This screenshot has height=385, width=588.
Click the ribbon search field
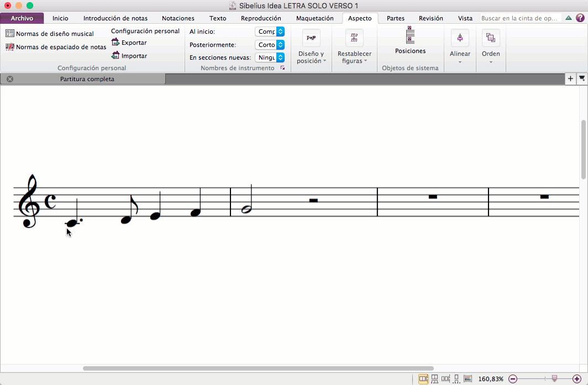point(521,18)
